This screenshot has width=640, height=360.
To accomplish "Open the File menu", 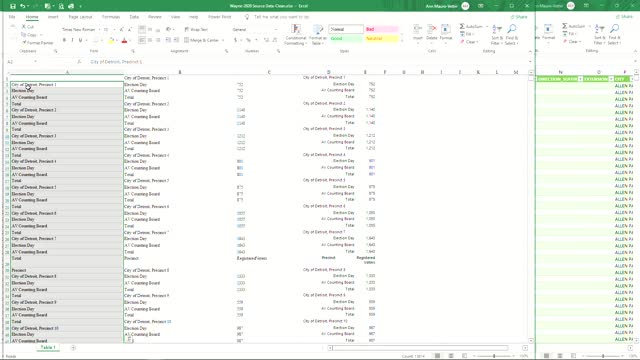I will pos(12,17).
